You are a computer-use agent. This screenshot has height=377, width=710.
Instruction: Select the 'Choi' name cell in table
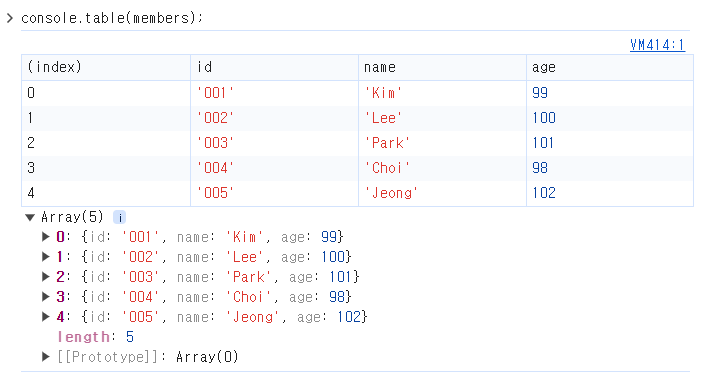tap(442, 168)
